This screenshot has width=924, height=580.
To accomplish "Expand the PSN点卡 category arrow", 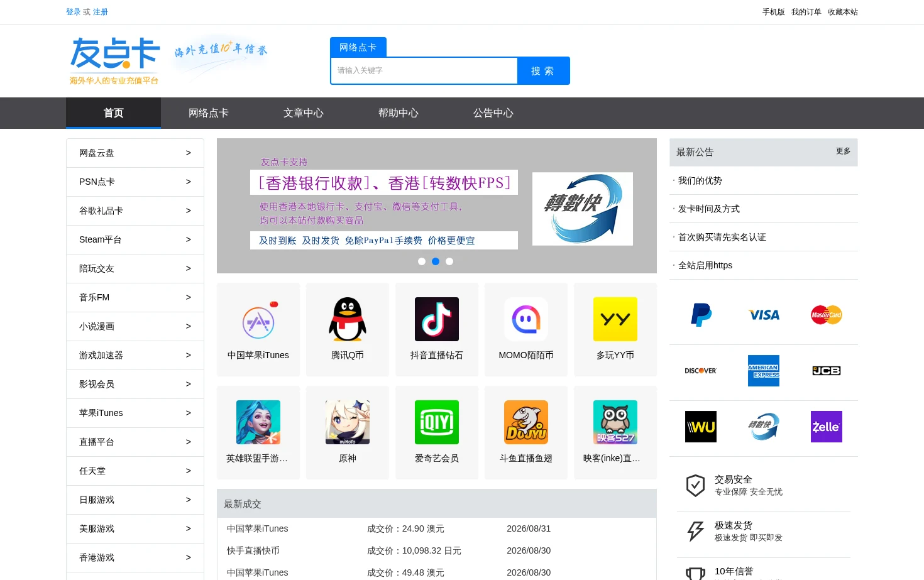I will click(188, 182).
